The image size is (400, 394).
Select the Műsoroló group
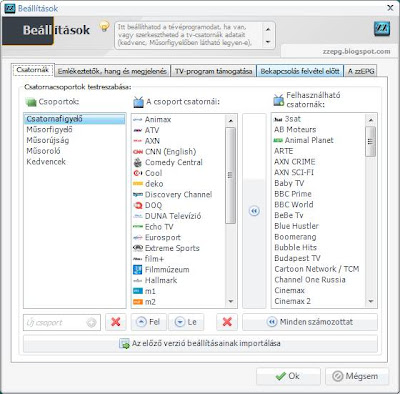point(75,151)
